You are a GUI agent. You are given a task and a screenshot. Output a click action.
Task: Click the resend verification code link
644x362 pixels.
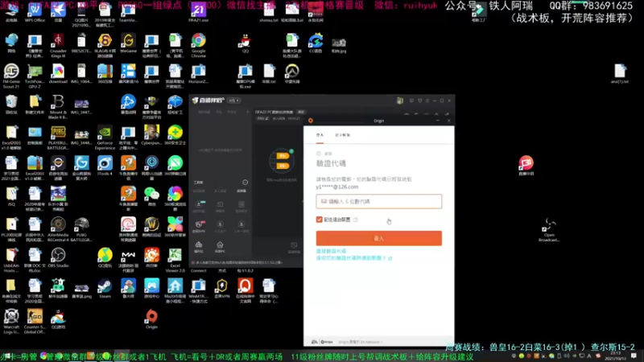tap(331, 251)
